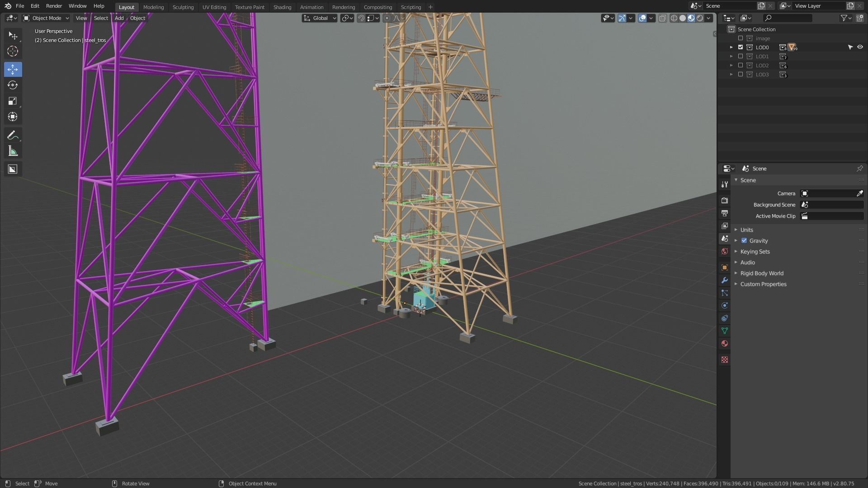Open the World properties tab

click(x=725, y=251)
